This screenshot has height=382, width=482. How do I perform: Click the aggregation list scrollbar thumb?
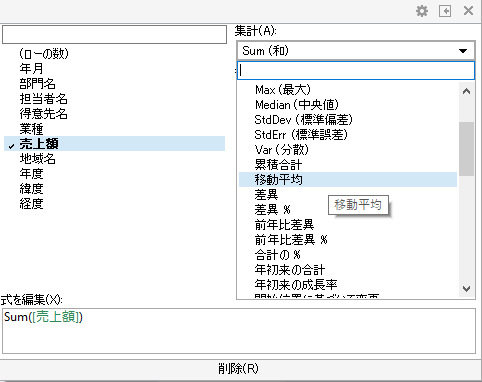point(466,149)
